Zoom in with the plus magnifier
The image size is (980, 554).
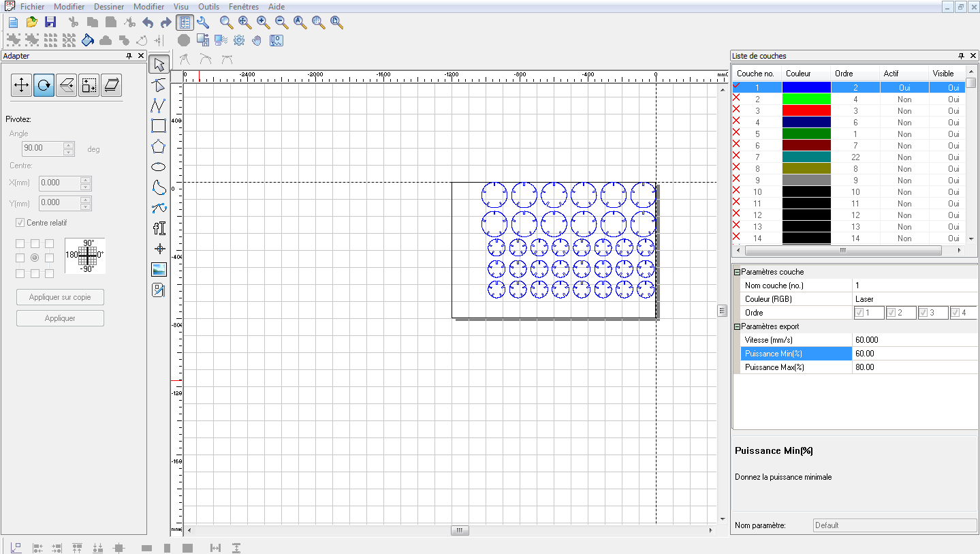(x=263, y=22)
